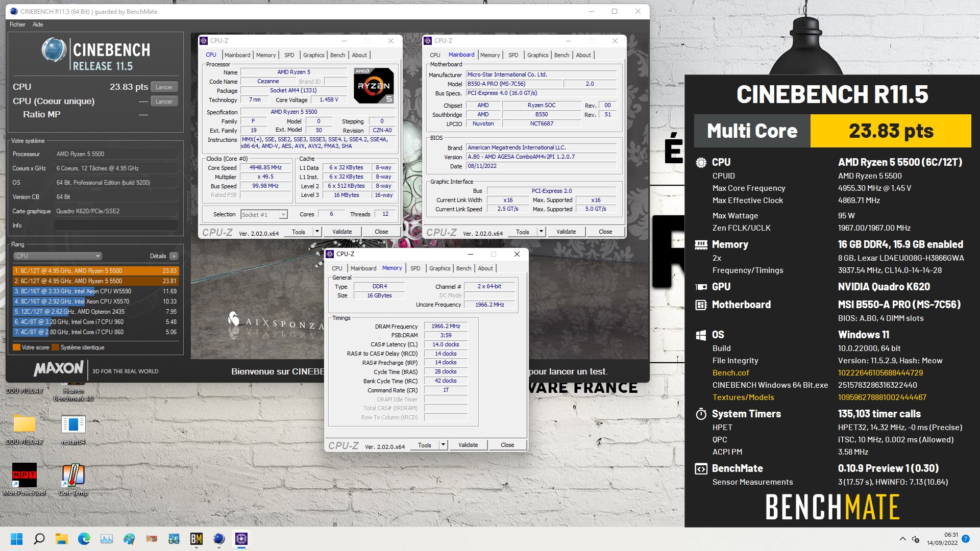Click BenchMate Memory section icon
980x551 pixels.
click(701, 245)
